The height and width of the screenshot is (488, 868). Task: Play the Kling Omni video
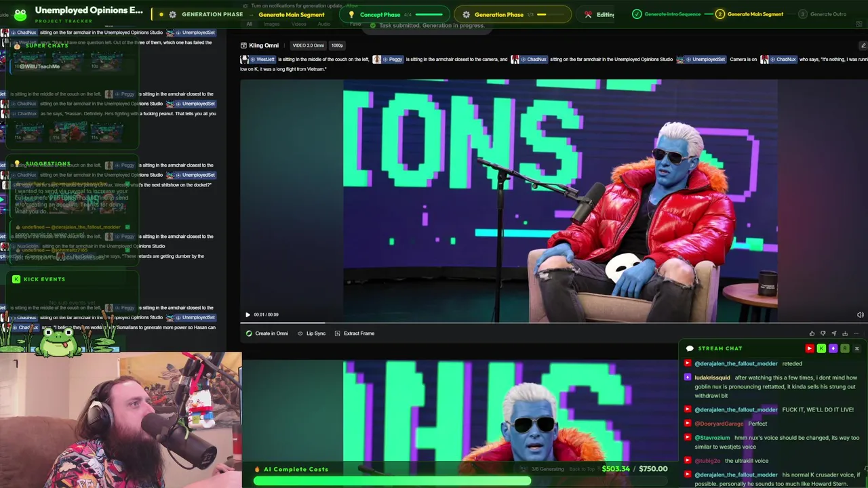(248, 314)
